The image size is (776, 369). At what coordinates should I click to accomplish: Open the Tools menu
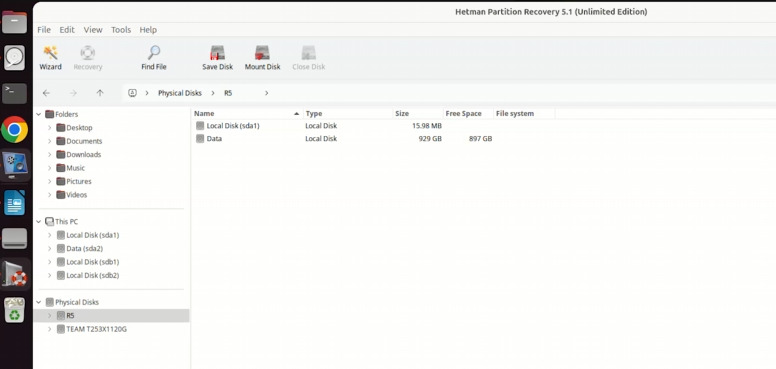[x=121, y=30]
